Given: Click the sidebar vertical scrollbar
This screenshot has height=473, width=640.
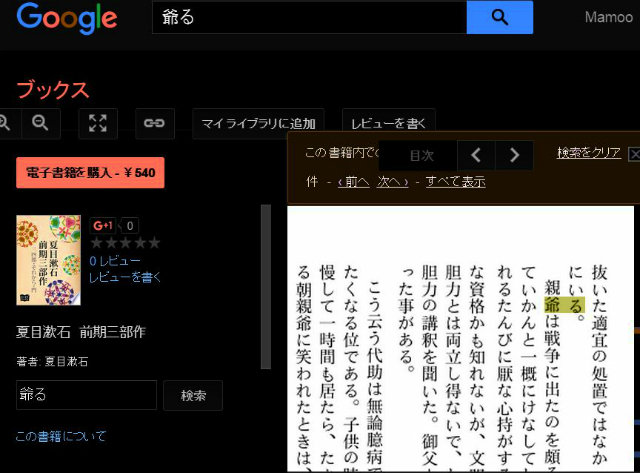Looking at the screenshot, I should [x=265, y=286].
